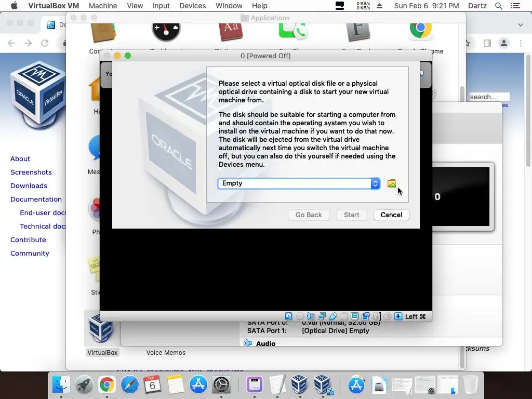Viewport: 532px width, 399px height.
Task: Click the eject icon in menu bar
Action: pos(380,6)
